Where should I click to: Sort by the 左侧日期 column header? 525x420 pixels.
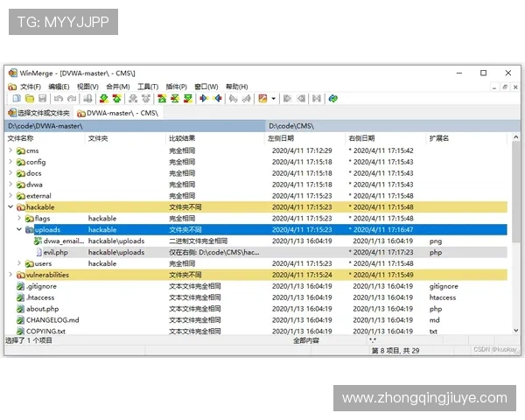[304, 138]
